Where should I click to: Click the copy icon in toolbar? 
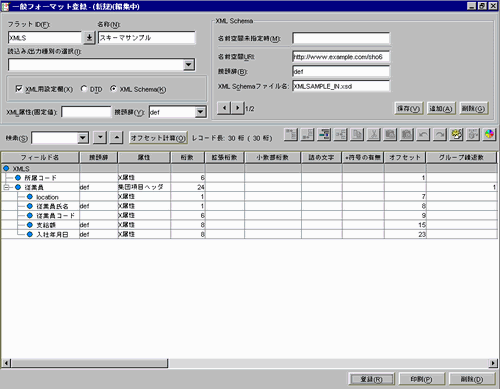tap(357, 135)
